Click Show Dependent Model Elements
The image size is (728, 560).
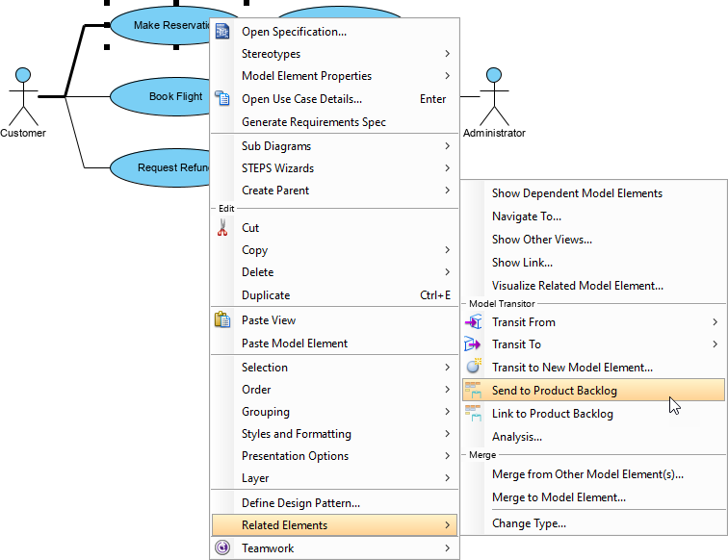pyautogui.click(x=577, y=193)
